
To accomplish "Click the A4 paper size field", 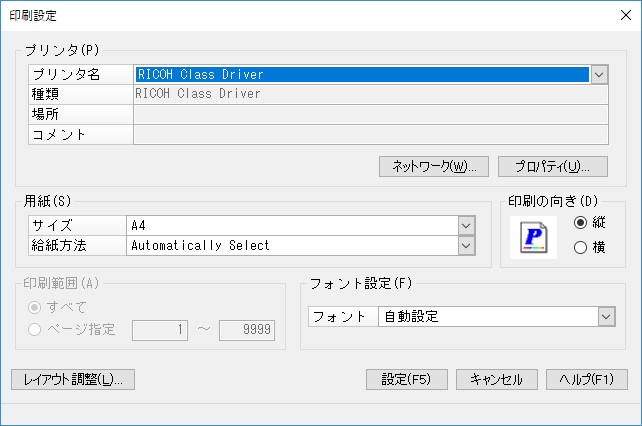I will pyautogui.click(x=292, y=225).
